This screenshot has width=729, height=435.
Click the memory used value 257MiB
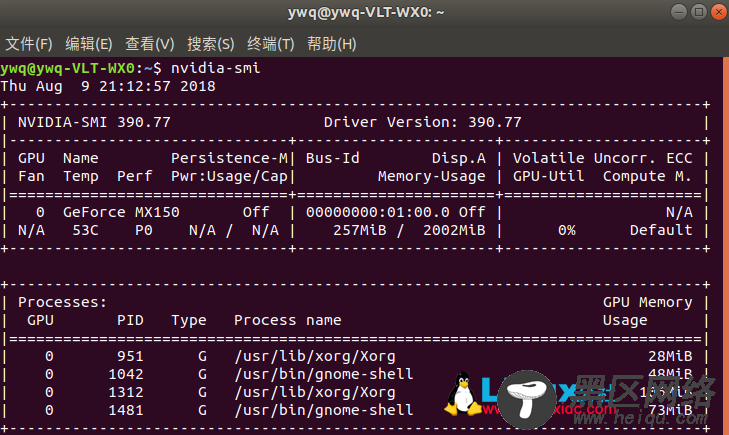[x=360, y=230]
